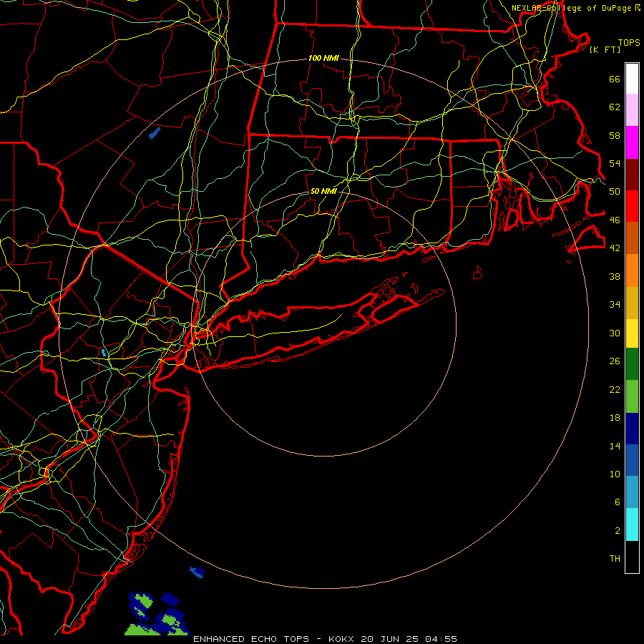This screenshot has height=644, width=644.
Task: Click the orange 42 kft legend swatch
Action: coord(632,270)
